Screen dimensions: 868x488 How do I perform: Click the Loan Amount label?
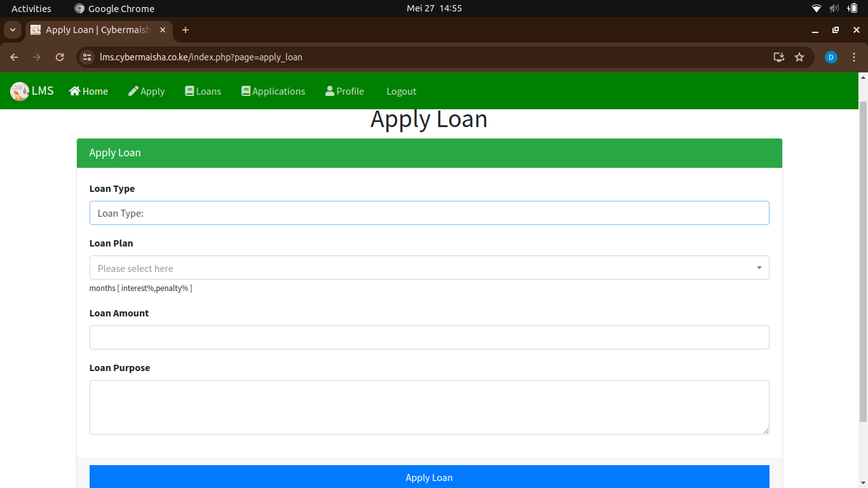119,313
